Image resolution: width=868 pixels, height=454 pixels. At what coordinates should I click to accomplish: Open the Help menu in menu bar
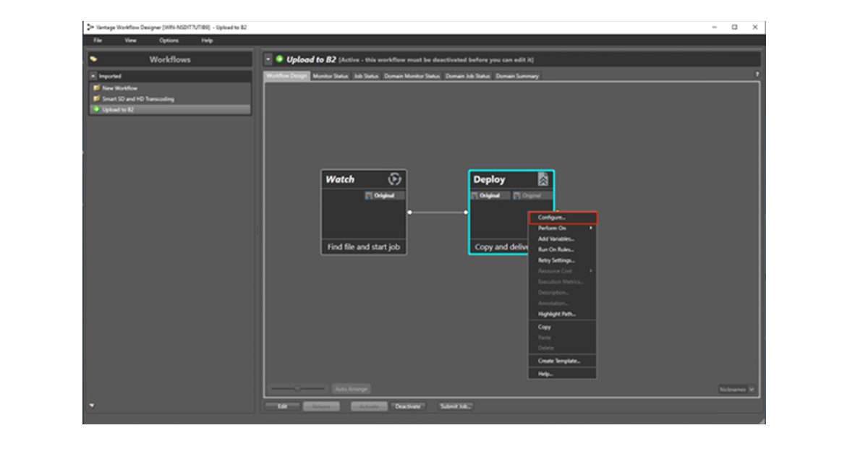[207, 40]
